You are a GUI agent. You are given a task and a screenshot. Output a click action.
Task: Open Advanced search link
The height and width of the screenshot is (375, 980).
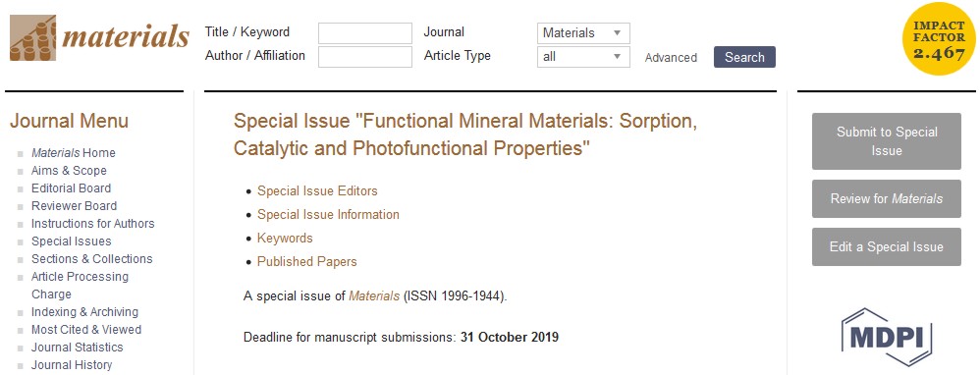671,58
